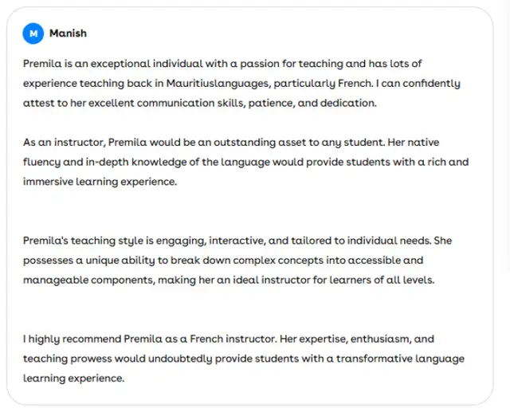Click the line beginning "manageable components"
Screen dimensions: 510x420
click(x=229, y=280)
